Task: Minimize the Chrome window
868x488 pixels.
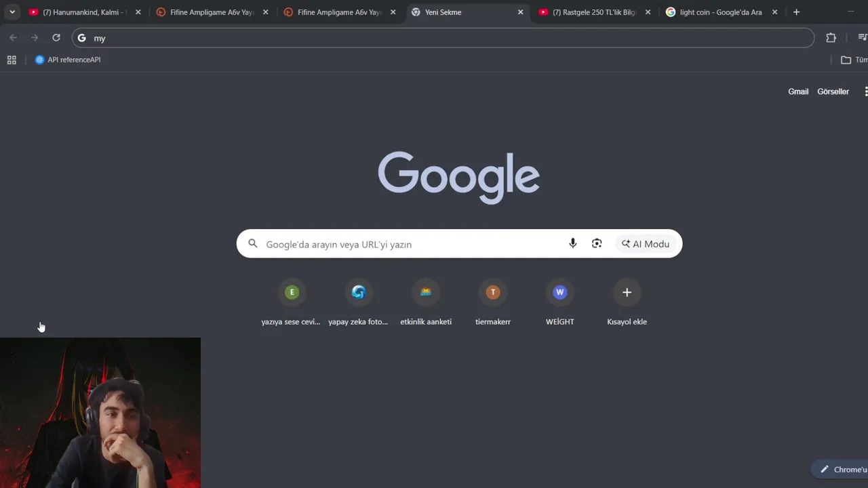Action: point(851,12)
